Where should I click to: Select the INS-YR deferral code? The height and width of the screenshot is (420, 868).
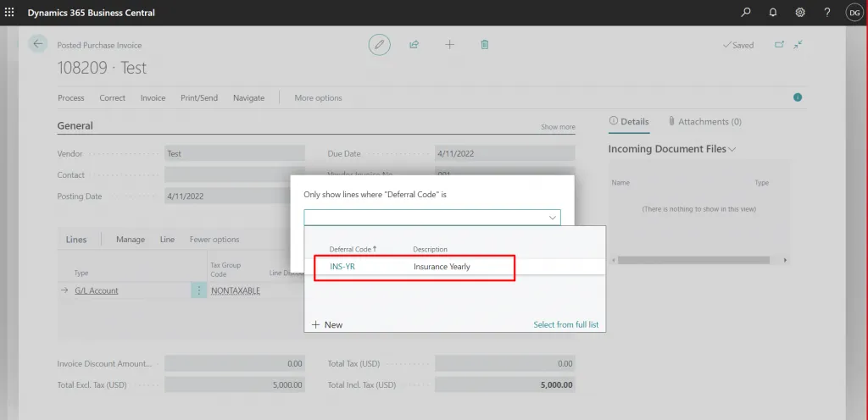coord(342,267)
